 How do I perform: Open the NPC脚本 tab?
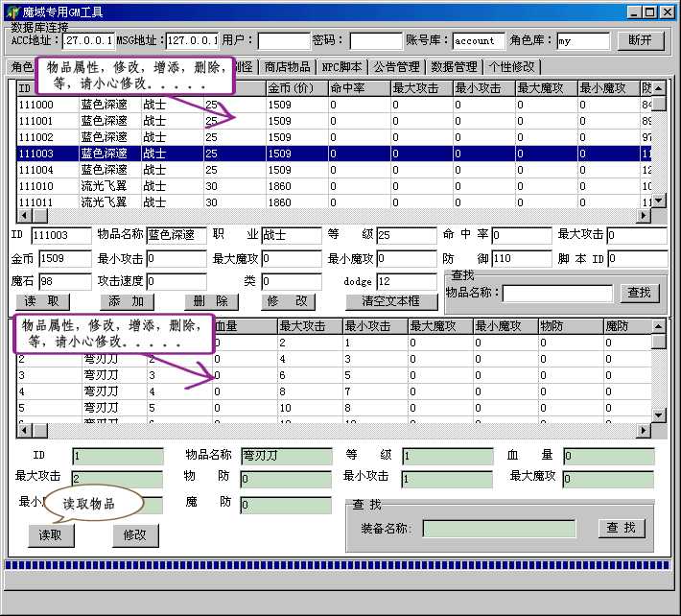click(x=342, y=67)
